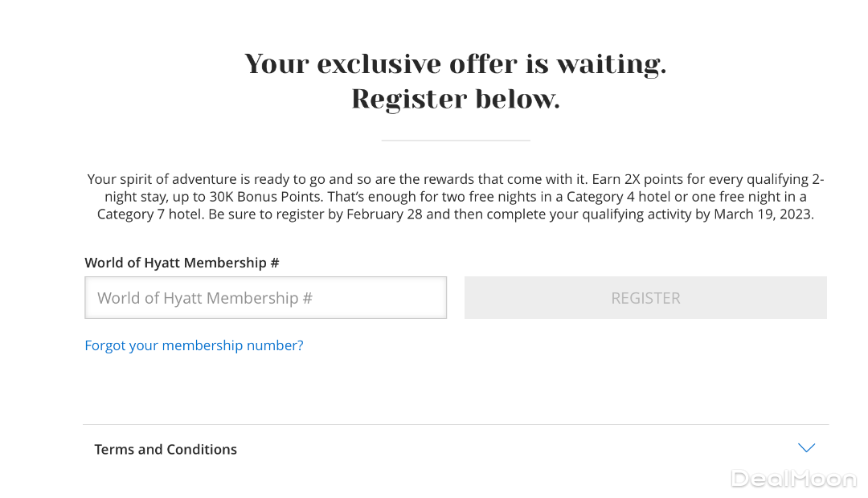
Task: Click the short divider under the heading
Action: tap(455, 141)
